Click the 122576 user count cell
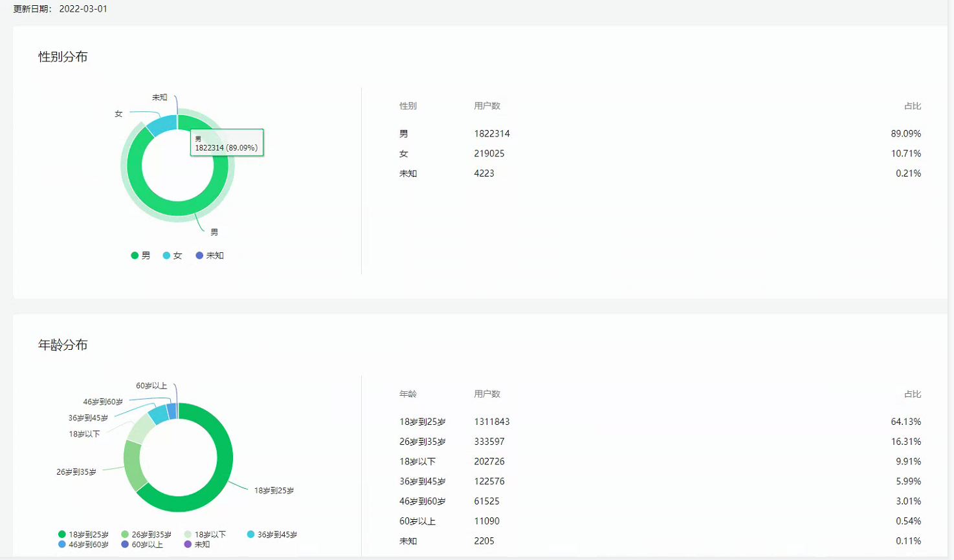The image size is (954, 560). tap(489, 481)
